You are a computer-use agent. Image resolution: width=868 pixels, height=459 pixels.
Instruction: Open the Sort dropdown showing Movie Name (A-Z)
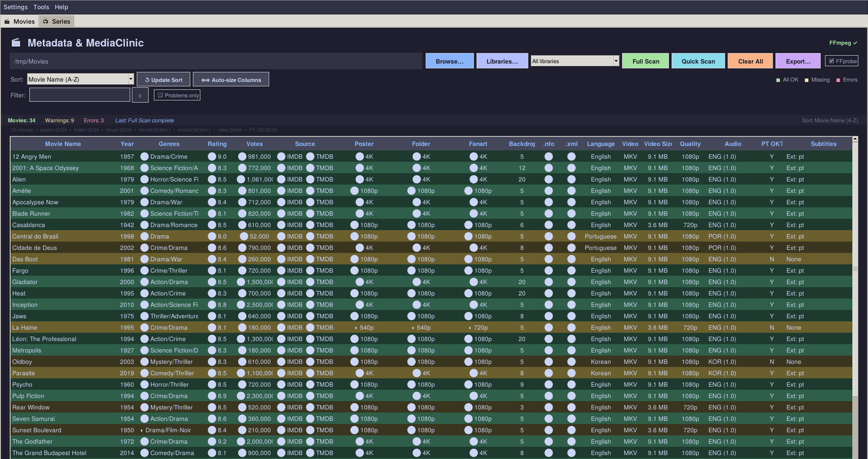80,79
